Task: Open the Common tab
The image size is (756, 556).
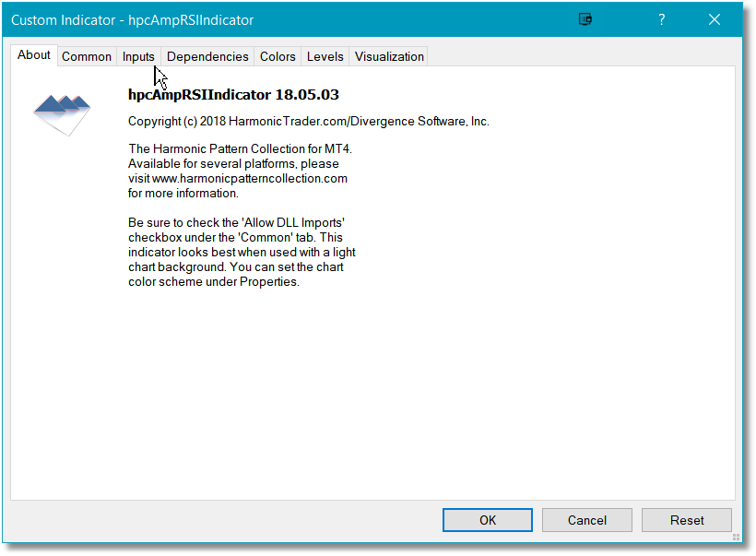Action: 87,57
